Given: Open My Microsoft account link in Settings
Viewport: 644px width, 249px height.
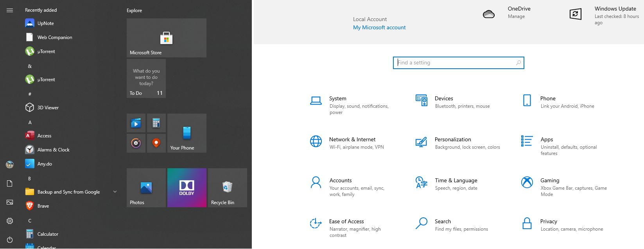Looking at the screenshot, I should 379,27.
